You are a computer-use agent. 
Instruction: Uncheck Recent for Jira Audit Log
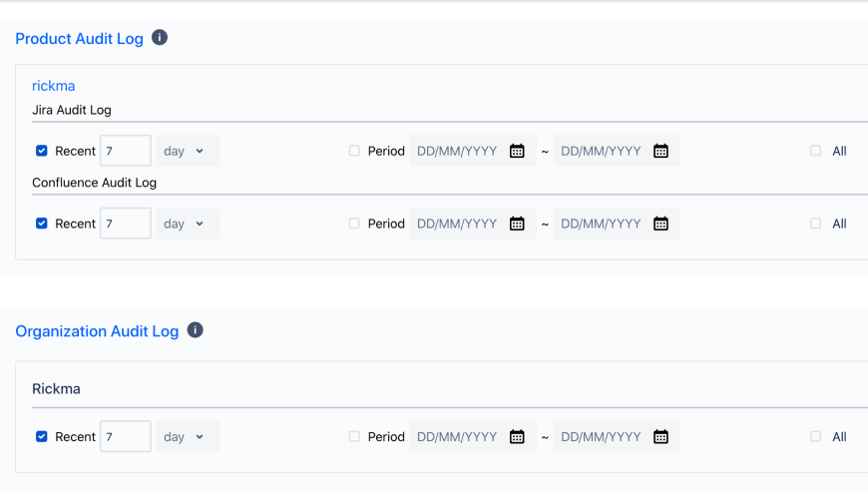(42, 151)
